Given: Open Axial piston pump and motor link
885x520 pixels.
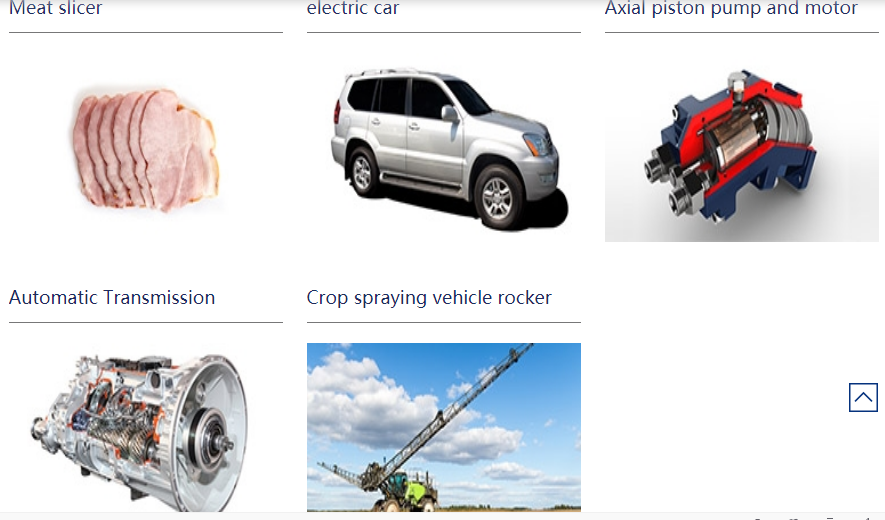Looking at the screenshot, I should 731,8.
